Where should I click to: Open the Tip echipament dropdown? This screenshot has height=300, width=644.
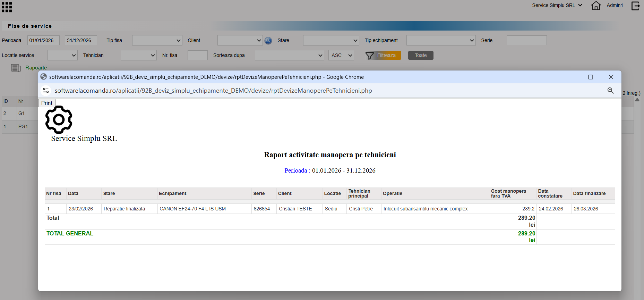[x=441, y=40]
